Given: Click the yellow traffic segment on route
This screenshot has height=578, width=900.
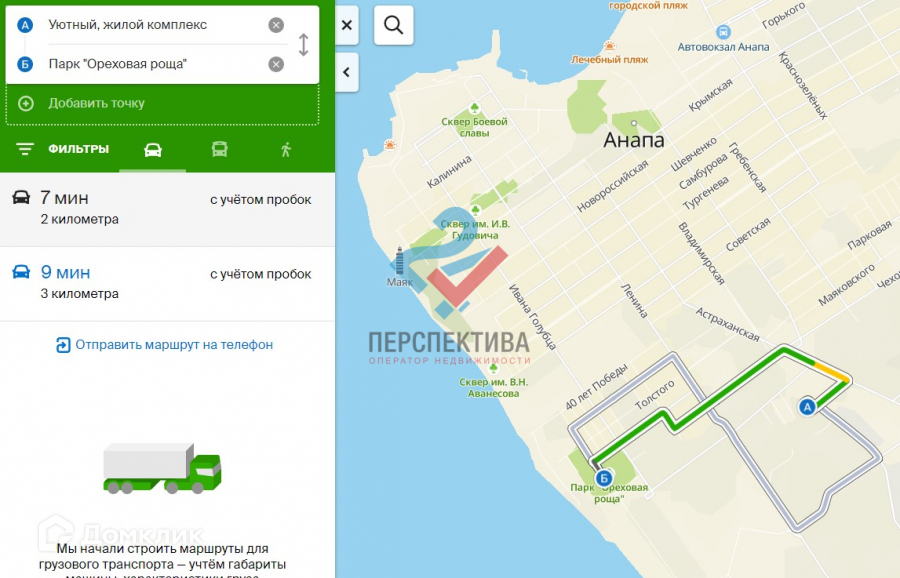Looking at the screenshot, I should coord(832,372).
